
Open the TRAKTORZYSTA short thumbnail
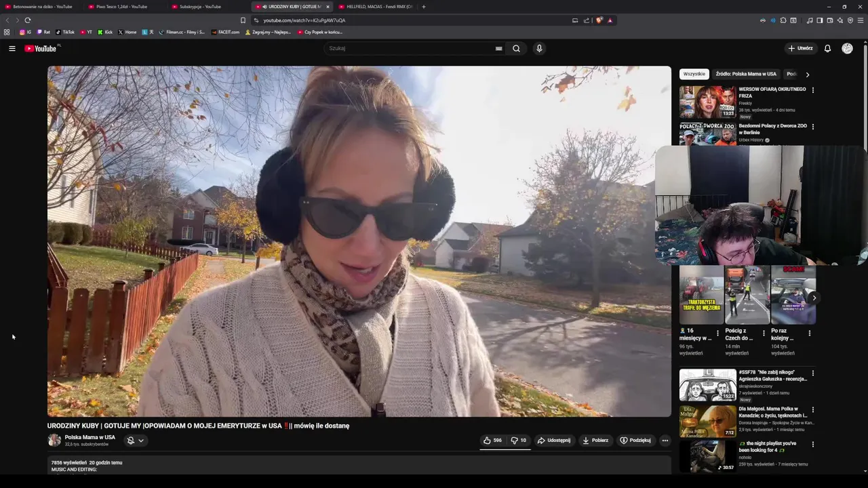click(x=701, y=295)
